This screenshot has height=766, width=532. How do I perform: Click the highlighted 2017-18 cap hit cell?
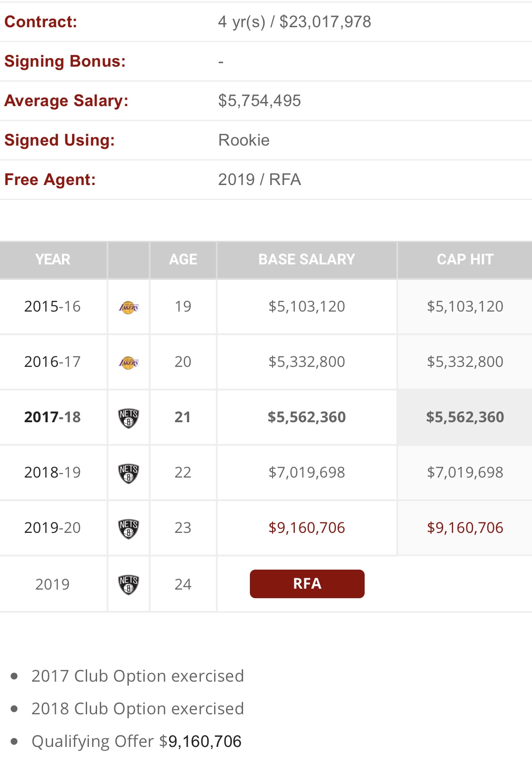465,417
